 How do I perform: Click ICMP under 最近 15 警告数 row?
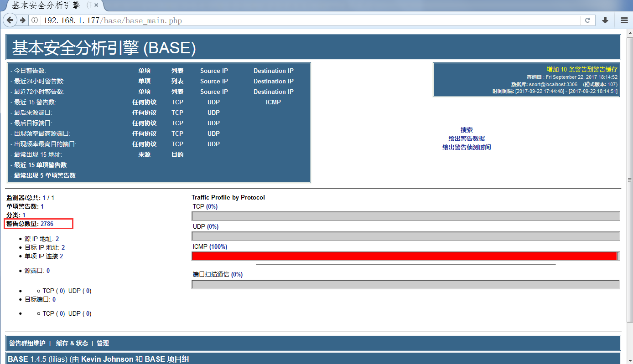click(x=273, y=102)
